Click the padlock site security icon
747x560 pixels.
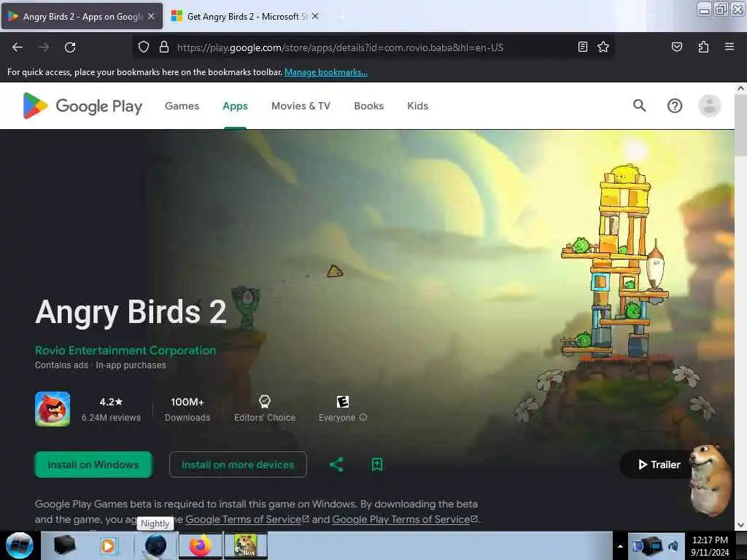tap(164, 47)
